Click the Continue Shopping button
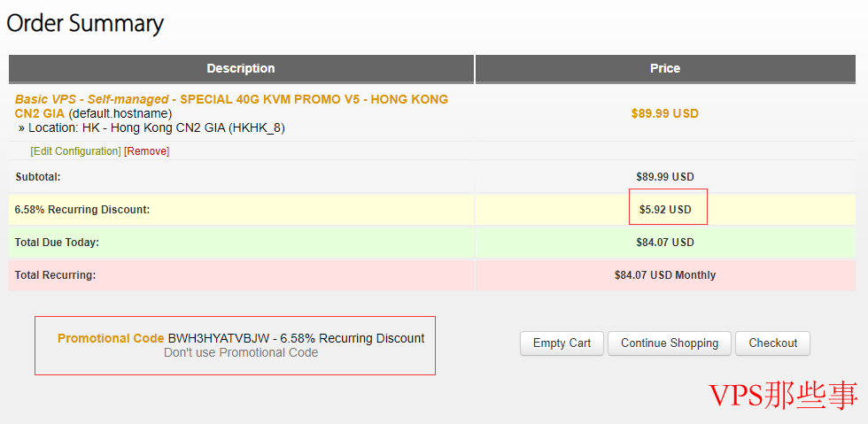The width and height of the screenshot is (868, 424). 670,343
